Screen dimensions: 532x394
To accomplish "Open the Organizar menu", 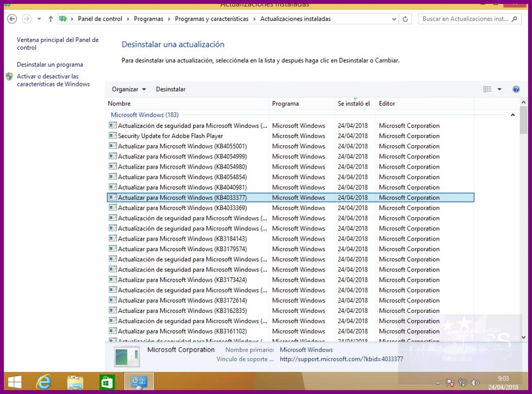I will click(x=128, y=89).
